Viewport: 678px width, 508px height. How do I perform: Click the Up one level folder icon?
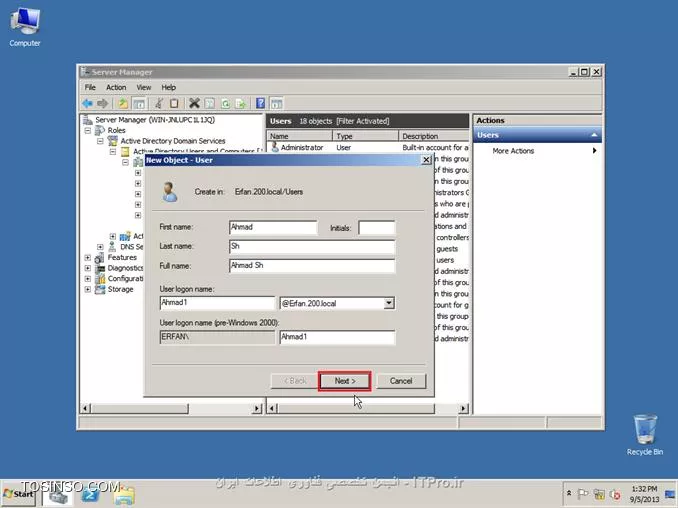[123, 103]
